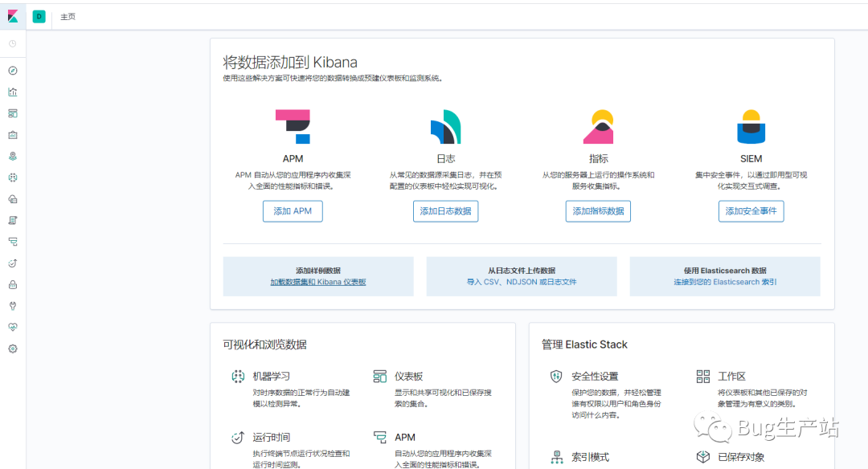Open APM icon in sidebar

[13, 242]
